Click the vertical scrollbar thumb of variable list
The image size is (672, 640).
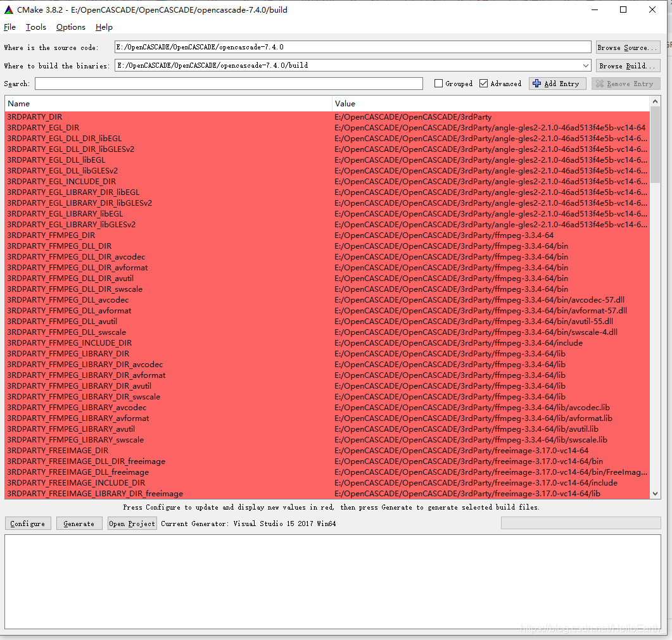655,145
